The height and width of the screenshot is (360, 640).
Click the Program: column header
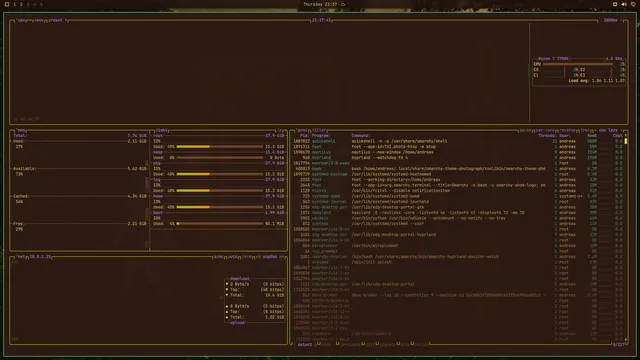pos(321,136)
